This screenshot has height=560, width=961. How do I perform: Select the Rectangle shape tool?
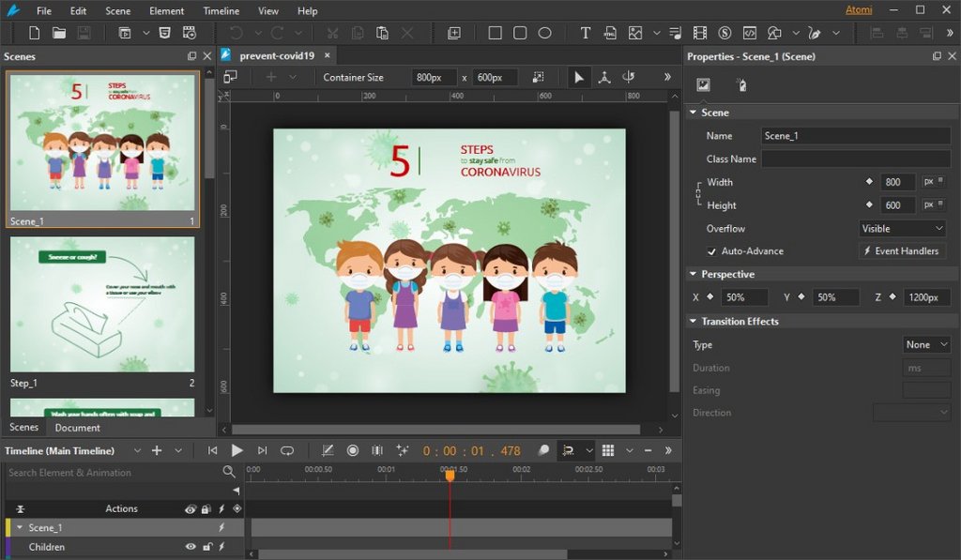[495, 33]
